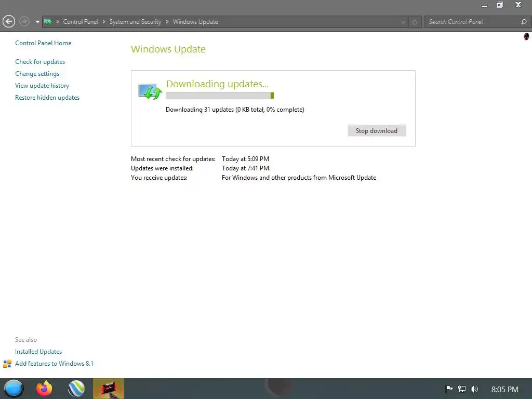Click the Stop download button
The image size is (532, 399).
click(x=376, y=130)
